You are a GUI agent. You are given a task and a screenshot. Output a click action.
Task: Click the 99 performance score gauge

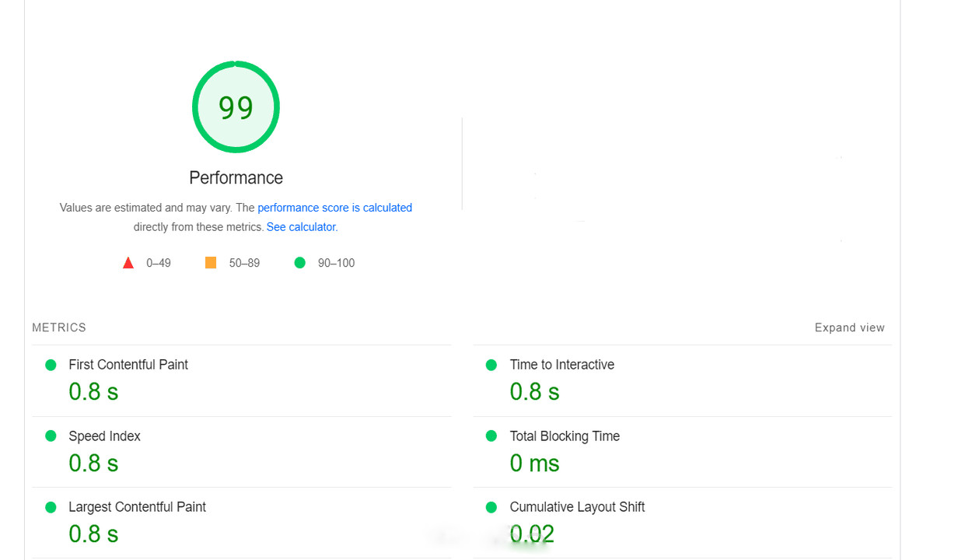pyautogui.click(x=236, y=107)
